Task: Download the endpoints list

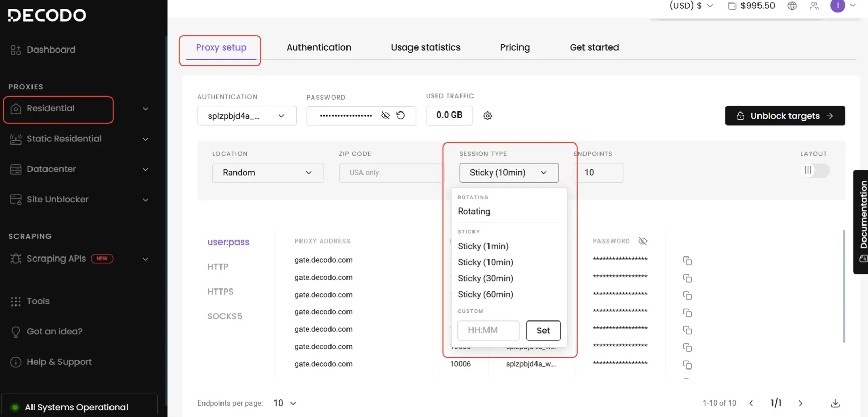Action: point(835,403)
